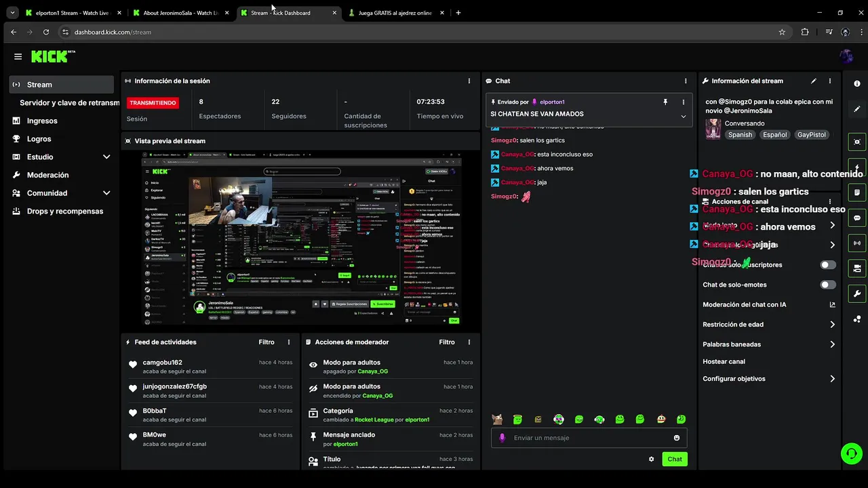Viewport: 868px width, 488px height.
Task: Open the Palabras baneadas chevron
Action: pyautogui.click(x=833, y=344)
